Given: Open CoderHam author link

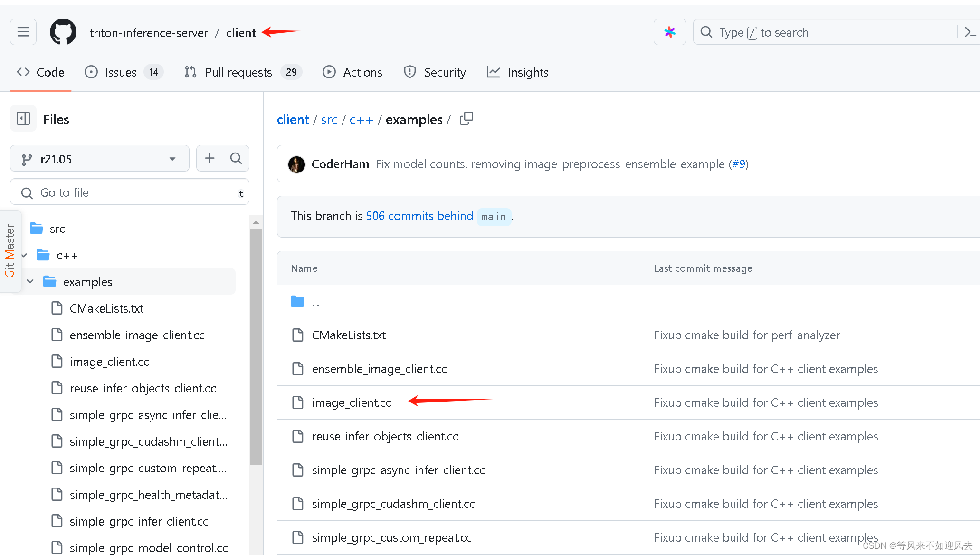Looking at the screenshot, I should 340,164.
